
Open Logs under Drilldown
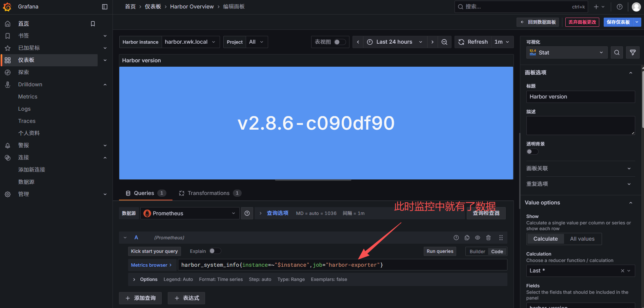pyautogui.click(x=24, y=109)
